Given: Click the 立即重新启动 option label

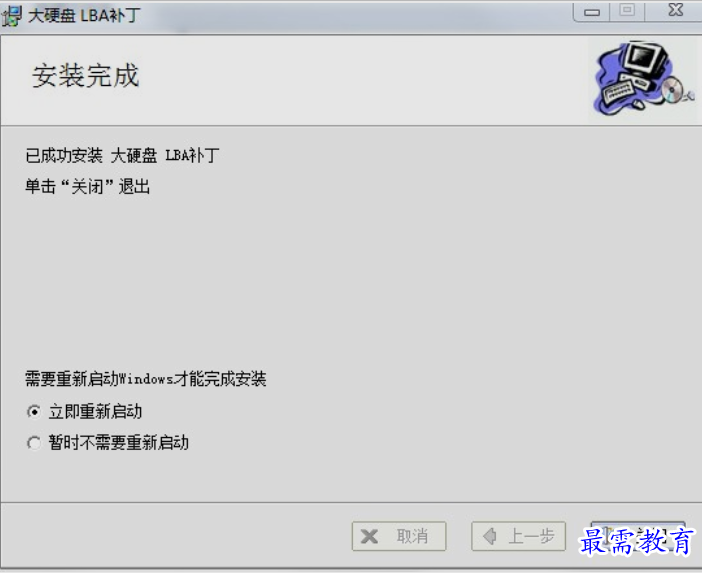Looking at the screenshot, I should [x=95, y=411].
